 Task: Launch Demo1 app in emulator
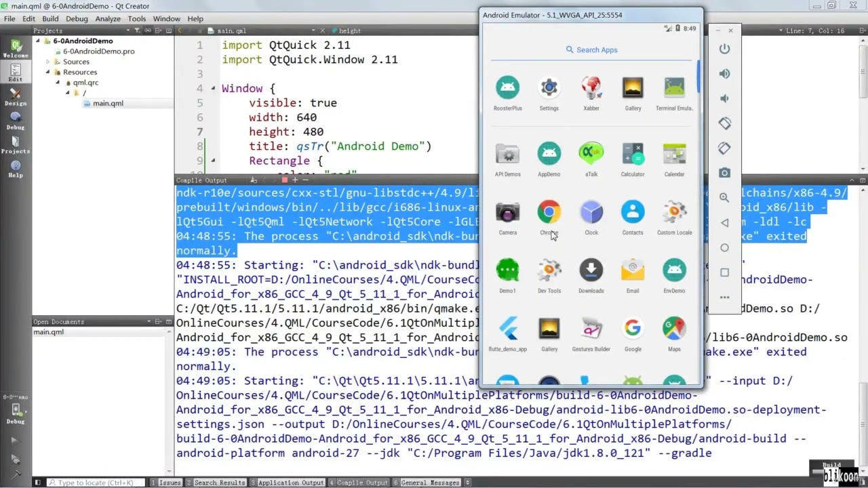tap(507, 276)
